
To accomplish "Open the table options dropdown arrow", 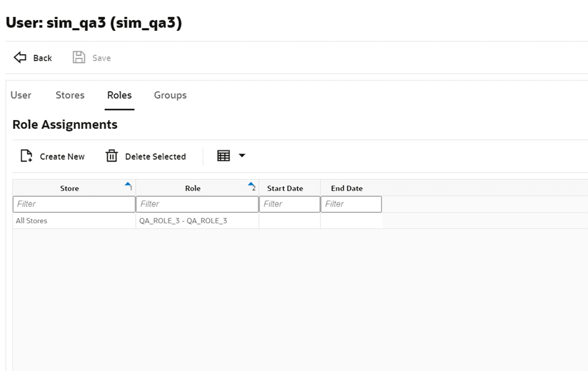I will tap(241, 155).
